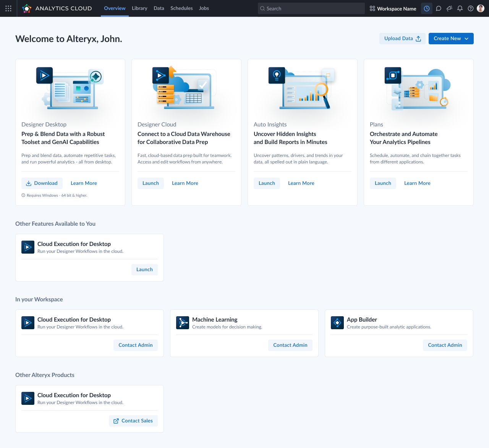489x448 pixels.
Task: Click Contact Sales for Cloud Execution
Action: click(x=133, y=421)
